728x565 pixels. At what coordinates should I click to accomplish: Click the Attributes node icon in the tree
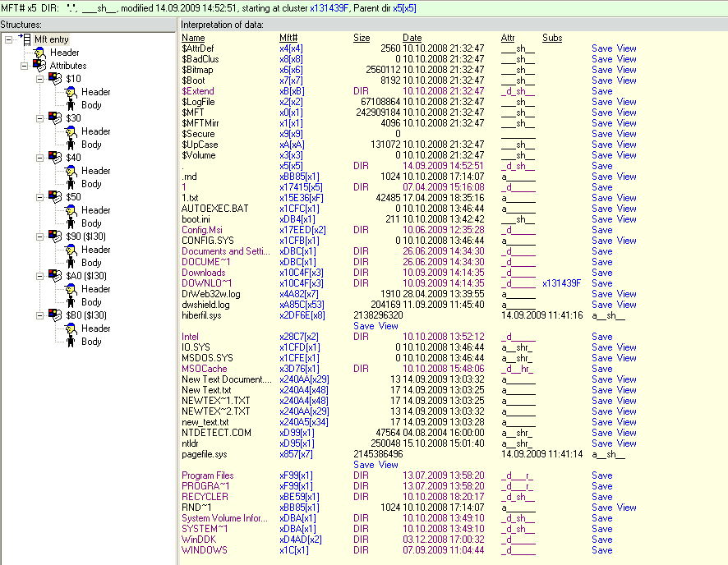(39, 66)
